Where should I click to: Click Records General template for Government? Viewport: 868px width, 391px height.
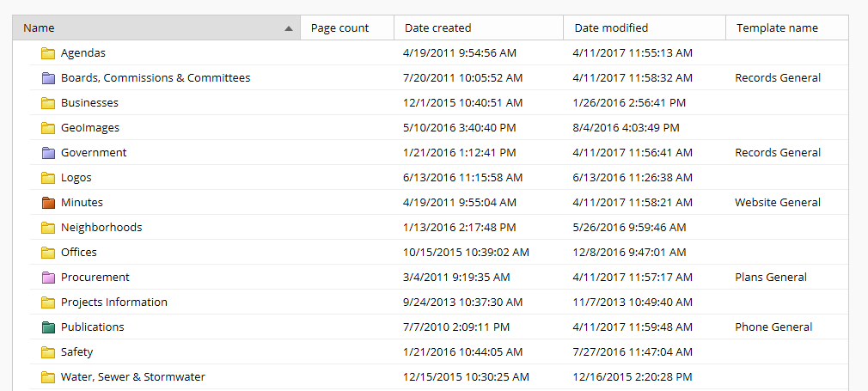click(x=778, y=153)
